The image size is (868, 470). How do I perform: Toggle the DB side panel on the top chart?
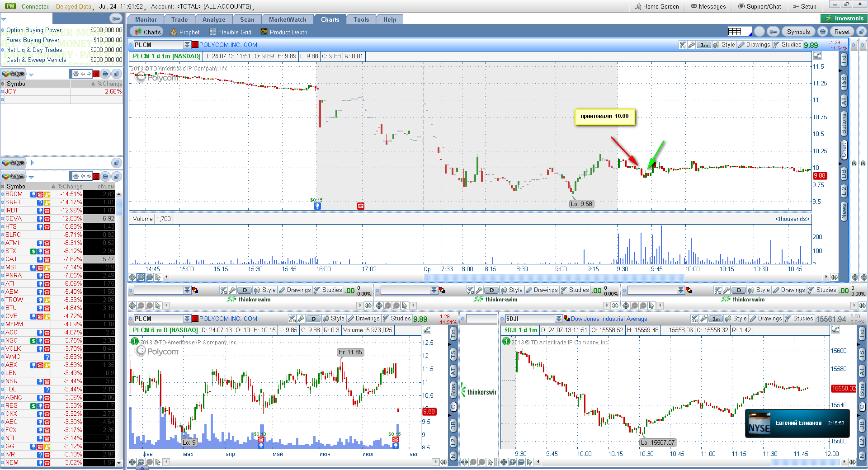pos(844,174)
